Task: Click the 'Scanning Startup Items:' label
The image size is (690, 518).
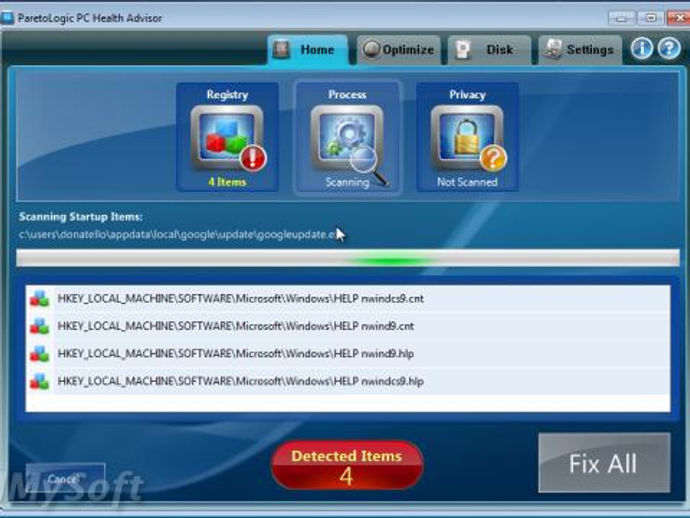Action: tap(81, 217)
